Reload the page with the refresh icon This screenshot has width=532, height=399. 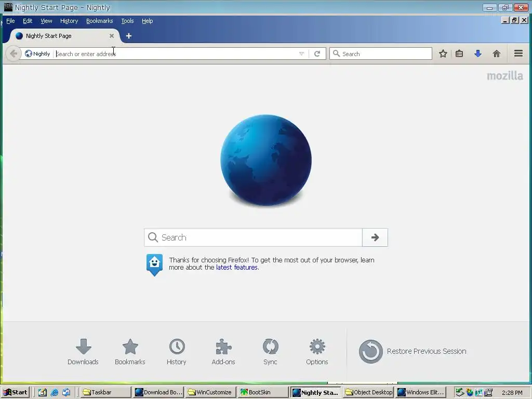(x=317, y=54)
